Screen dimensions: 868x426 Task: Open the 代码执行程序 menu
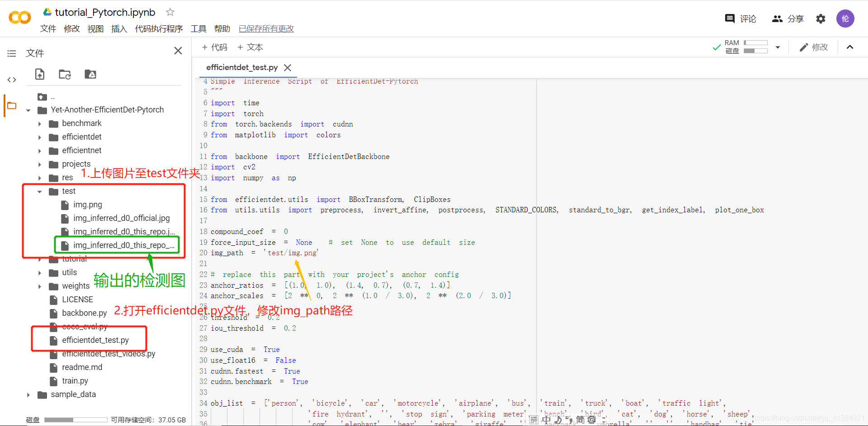click(x=159, y=29)
